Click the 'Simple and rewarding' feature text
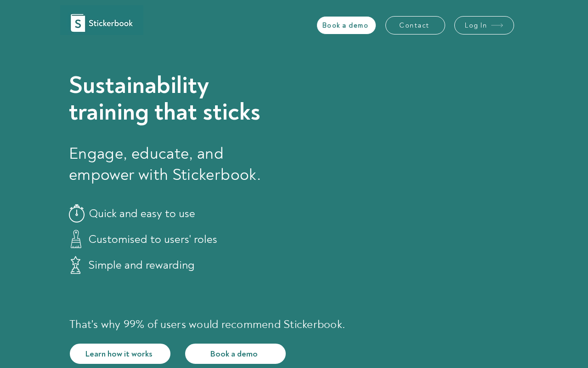The image size is (588, 368). (141, 265)
